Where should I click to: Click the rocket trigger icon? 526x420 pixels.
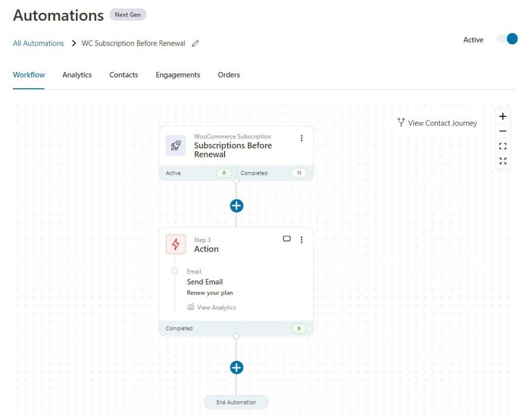pos(176,145)
